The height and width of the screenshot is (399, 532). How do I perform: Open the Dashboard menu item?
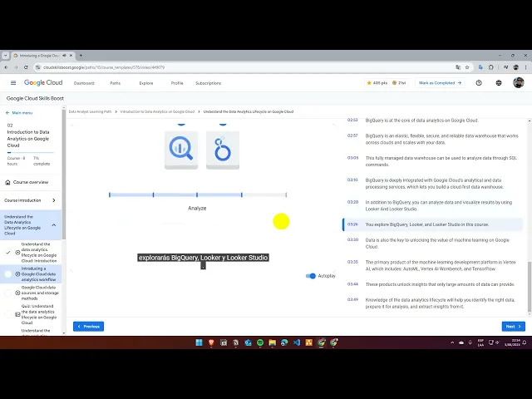[84, 83]
